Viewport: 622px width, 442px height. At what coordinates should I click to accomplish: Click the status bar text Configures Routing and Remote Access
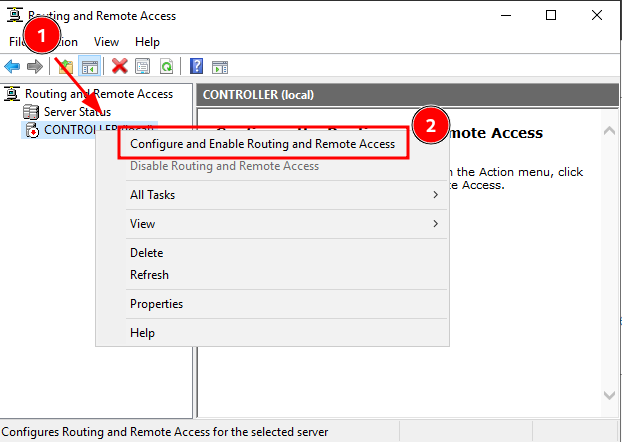coord(165,432)
